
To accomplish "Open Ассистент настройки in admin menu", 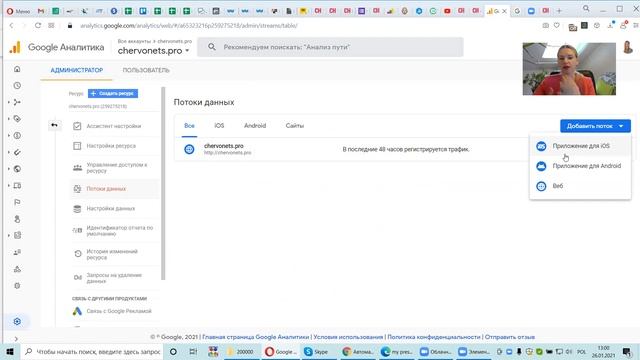I will tap(115, 126).
